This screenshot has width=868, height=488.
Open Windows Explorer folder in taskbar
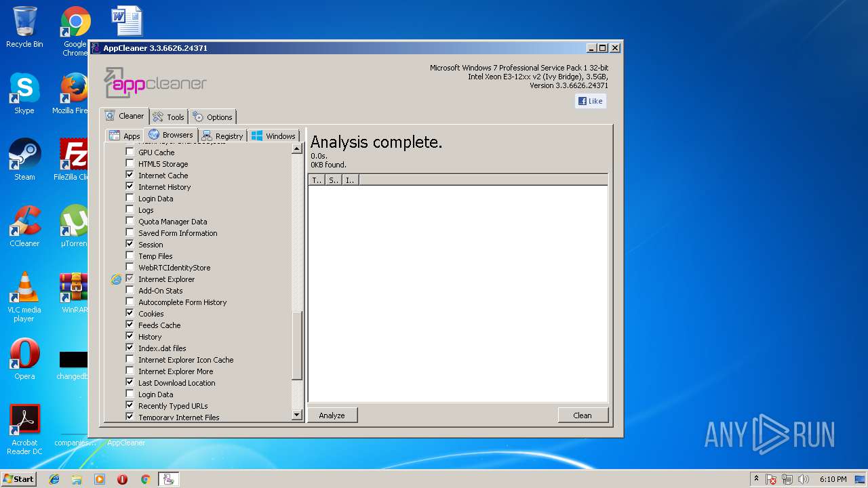tap(77, 479)
